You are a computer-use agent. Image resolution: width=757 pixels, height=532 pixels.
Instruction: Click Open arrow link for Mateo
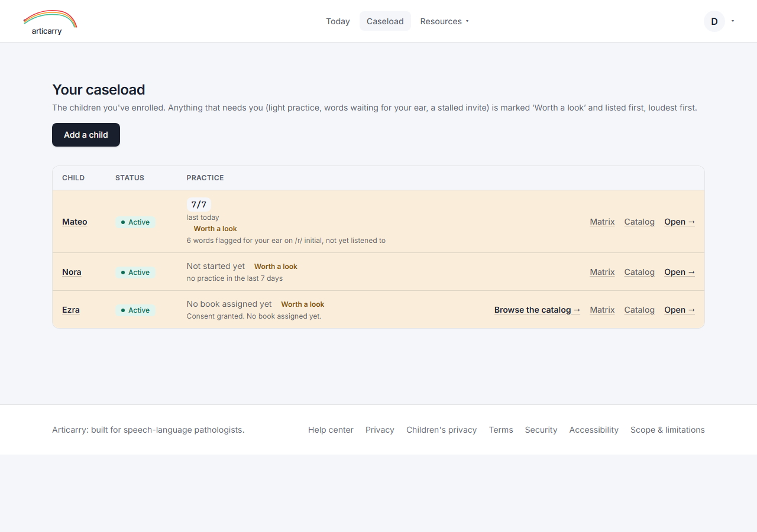[x=680, y=222]
